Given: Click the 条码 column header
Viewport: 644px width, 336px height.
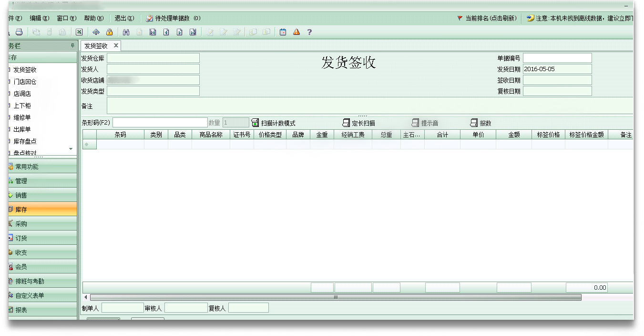Looking at the screenshot, I should click(x=120, y=135).
